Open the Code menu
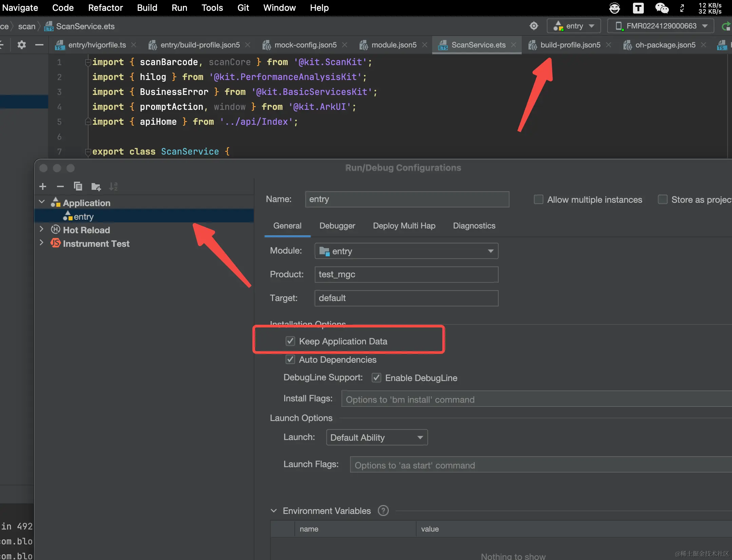Viewport: 732px width, 560px height. point(63,8)
